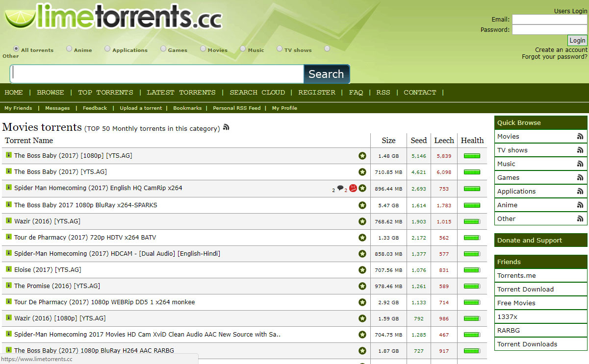
Task: Select the TV shows radio button
Action: pyautogui.click(x=280, y=49)
